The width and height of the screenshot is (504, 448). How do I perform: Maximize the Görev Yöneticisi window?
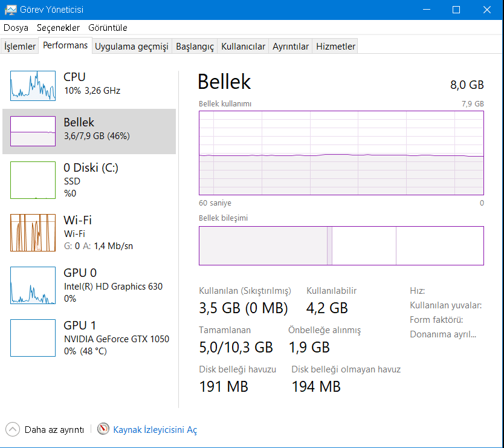point(456,10)
